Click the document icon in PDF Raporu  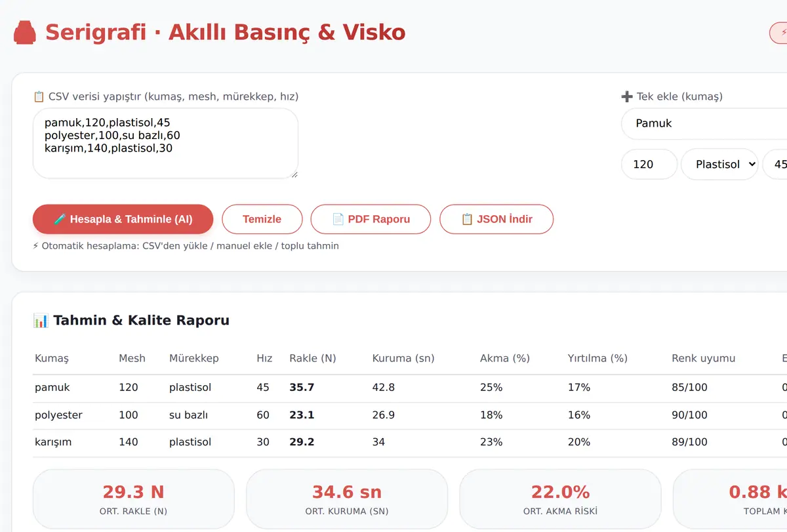click(338, 219)
